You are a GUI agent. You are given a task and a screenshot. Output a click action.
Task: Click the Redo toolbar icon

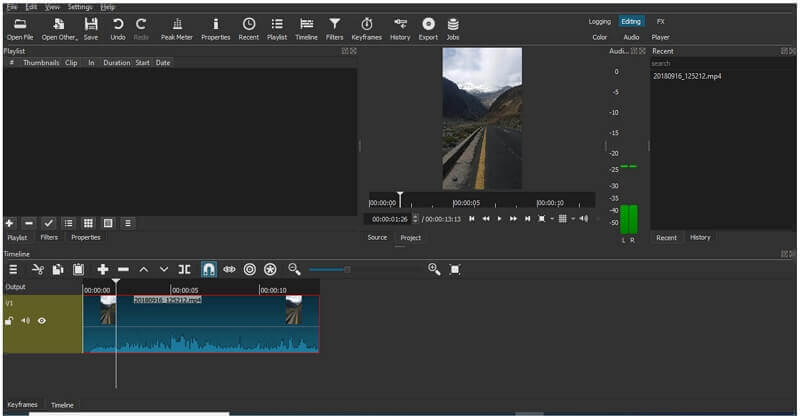pos(141,29)
